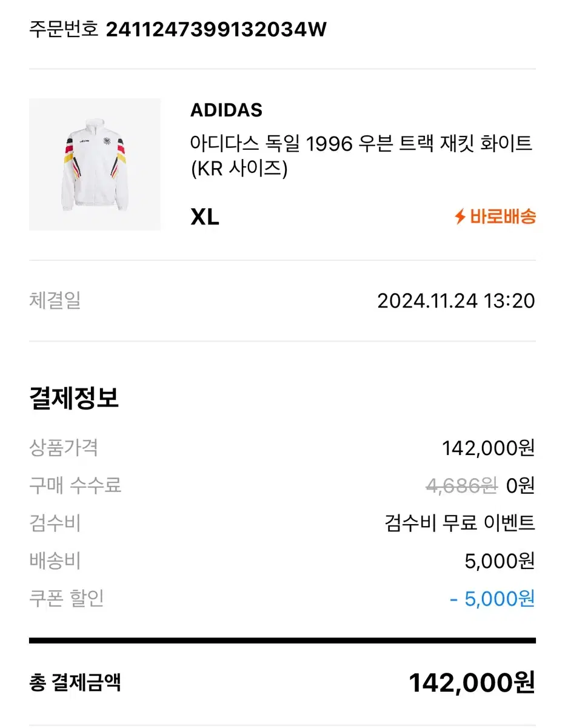Tap the date 2024.11.24 13:20
This screenshot has height=728, width=565.
click(x=456, y=301)
